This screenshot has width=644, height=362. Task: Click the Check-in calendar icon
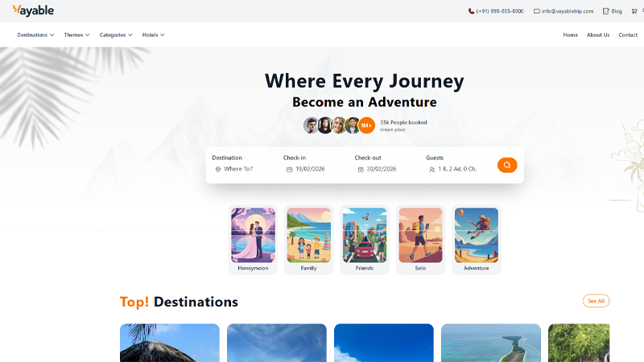point(289,170)
